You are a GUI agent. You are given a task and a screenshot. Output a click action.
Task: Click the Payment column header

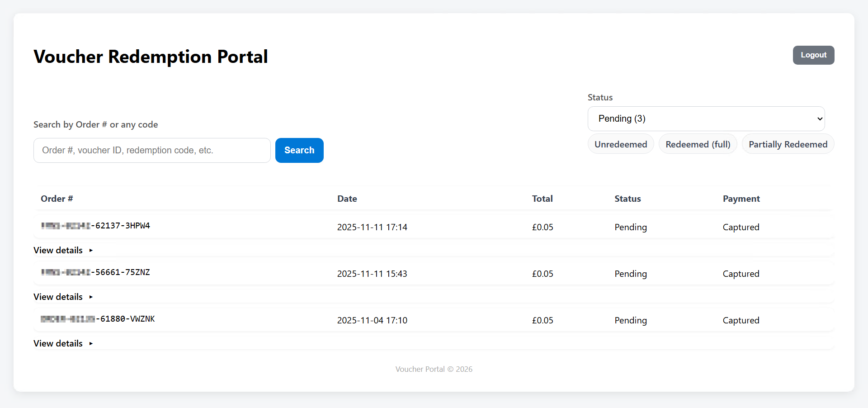point(741,199)
